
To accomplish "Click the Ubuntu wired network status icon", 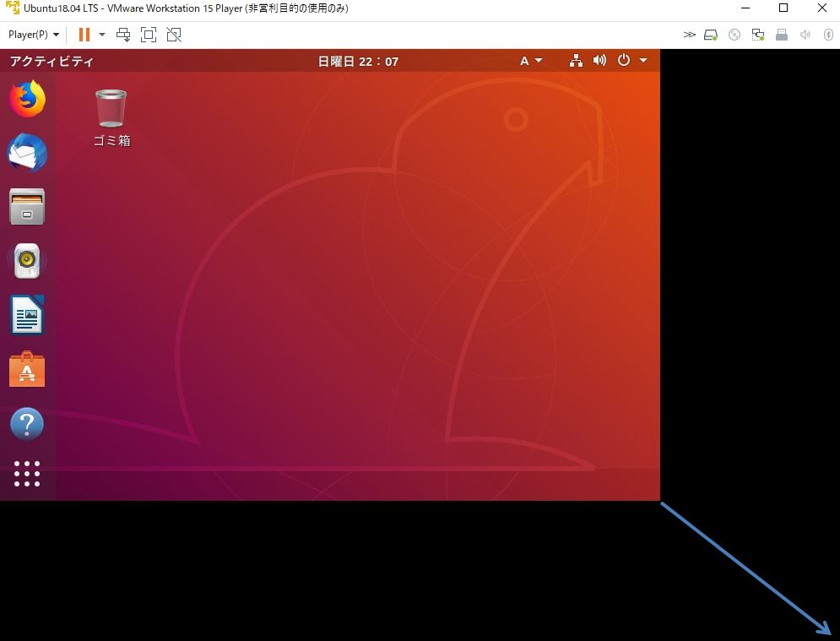I will coord(576,61).
